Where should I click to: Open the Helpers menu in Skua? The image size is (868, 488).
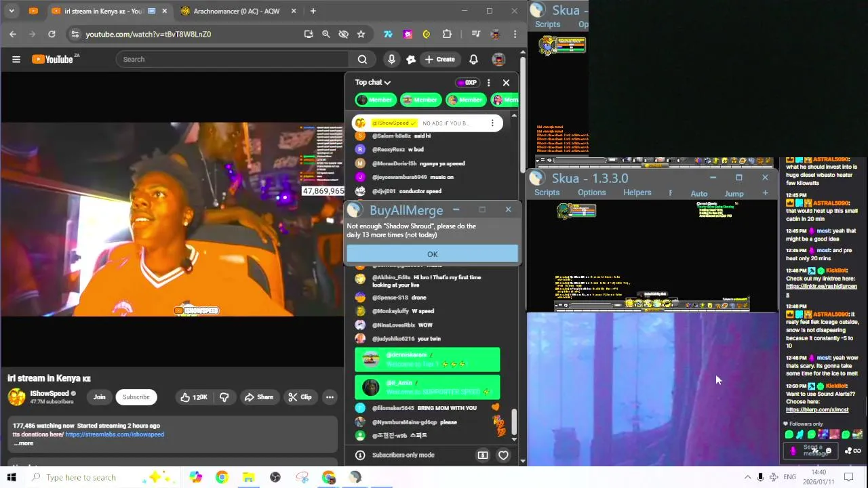pyautogui.click(x=637, y=192)
